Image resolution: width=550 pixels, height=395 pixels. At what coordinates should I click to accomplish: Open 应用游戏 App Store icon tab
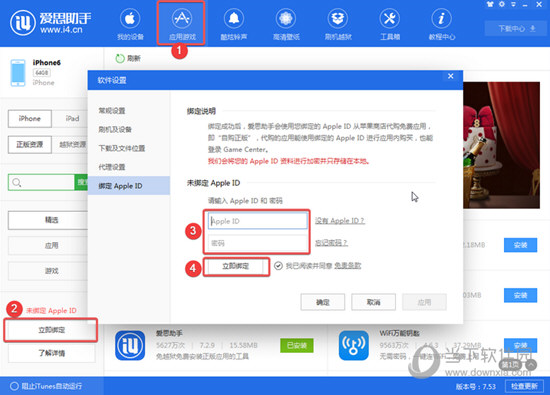tap(181, 25)
